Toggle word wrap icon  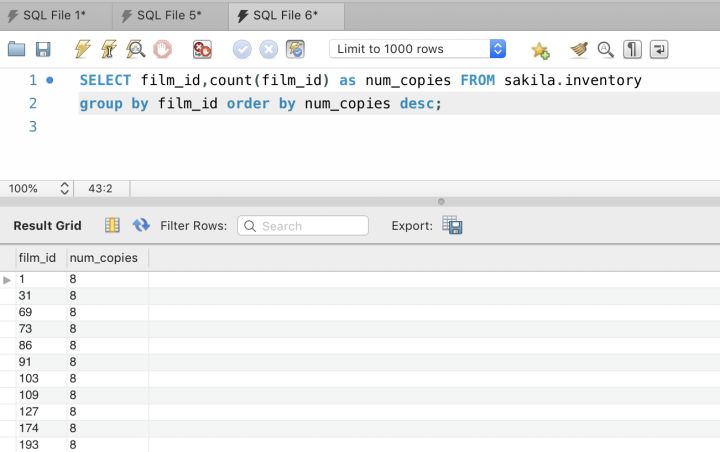[659, 49]
